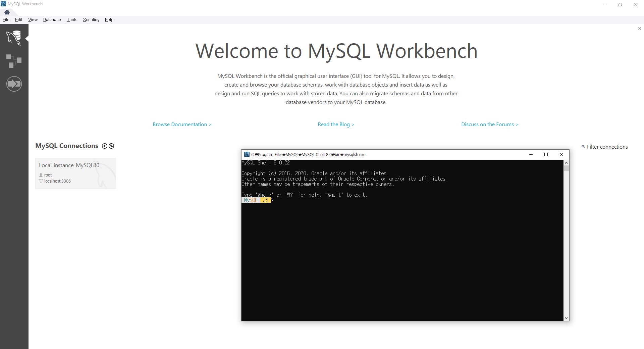The height and width of the screenshot is (349, 644).
Task: Open the Home tab icon
Action: click(7, 12)
